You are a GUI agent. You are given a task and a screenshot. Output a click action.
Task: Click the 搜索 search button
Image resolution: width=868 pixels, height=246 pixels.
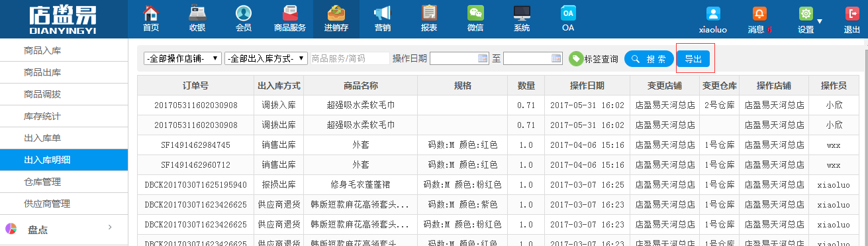(649, 59)
